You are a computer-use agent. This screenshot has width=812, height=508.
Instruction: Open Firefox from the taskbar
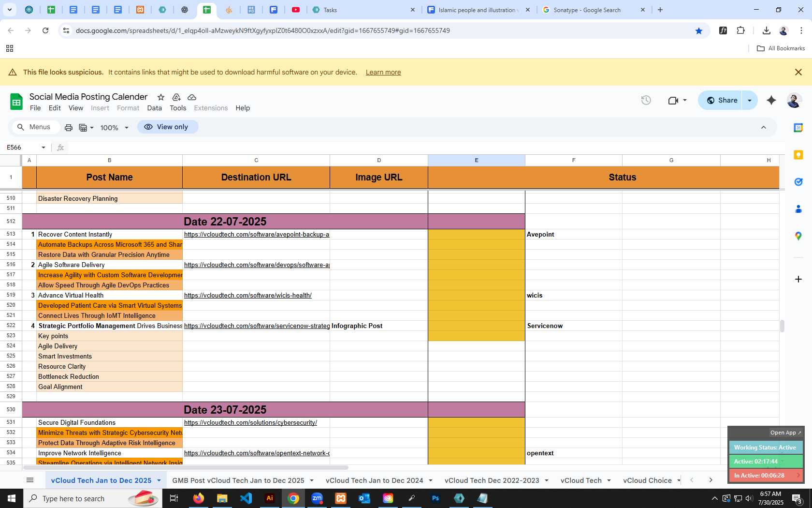[x=199, y=498]
